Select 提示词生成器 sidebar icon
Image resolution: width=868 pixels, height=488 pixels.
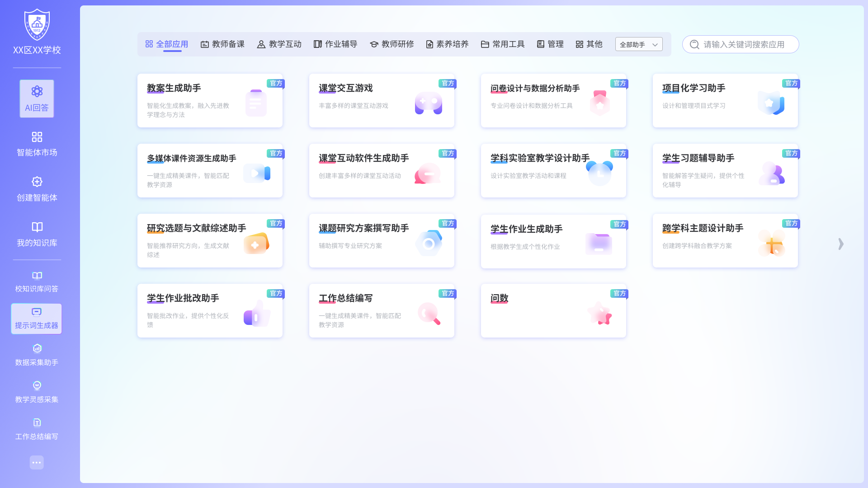coord(37,312)
